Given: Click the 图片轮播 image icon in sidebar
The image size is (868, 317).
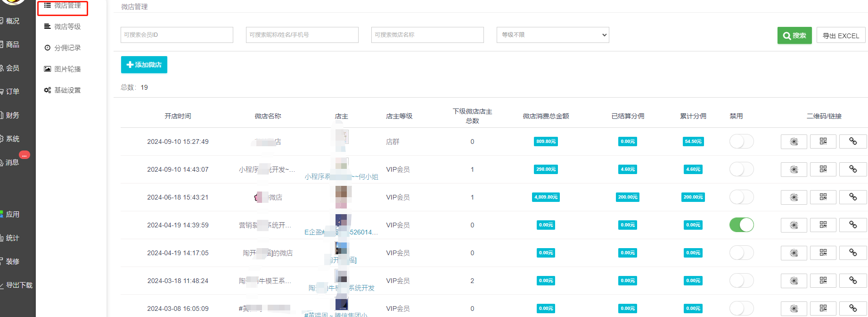Looking at the screenshot, I should 47,69.
